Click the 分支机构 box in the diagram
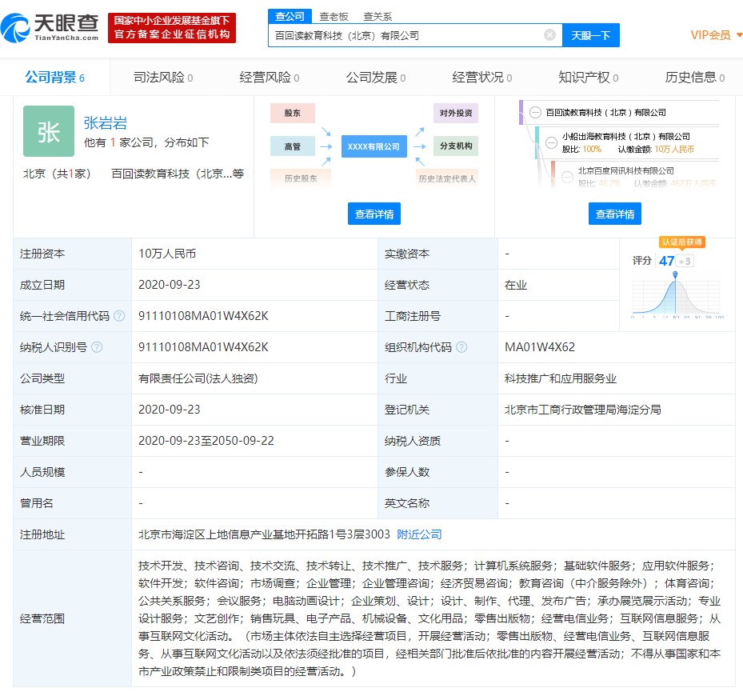 [456, 146]
